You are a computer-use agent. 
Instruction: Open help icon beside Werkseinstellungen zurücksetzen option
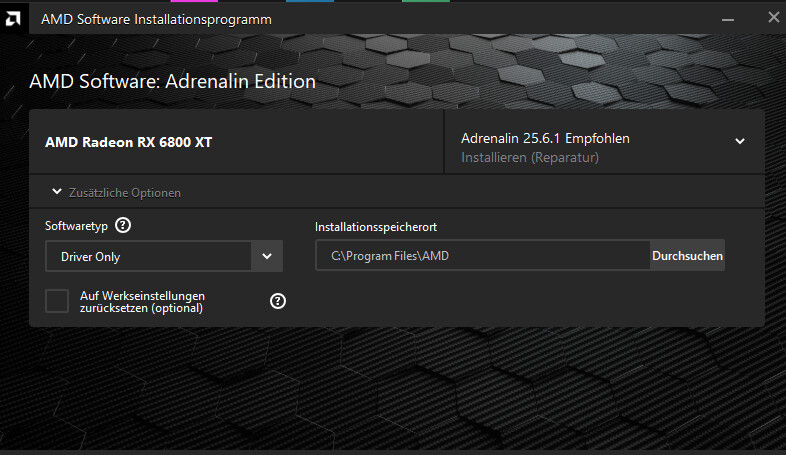[x=278, y=301]
